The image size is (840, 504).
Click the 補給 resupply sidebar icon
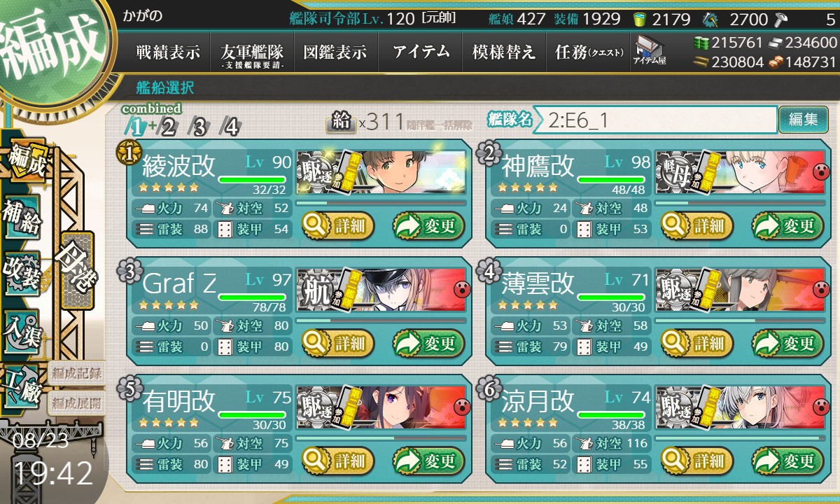tap(21, 217)
